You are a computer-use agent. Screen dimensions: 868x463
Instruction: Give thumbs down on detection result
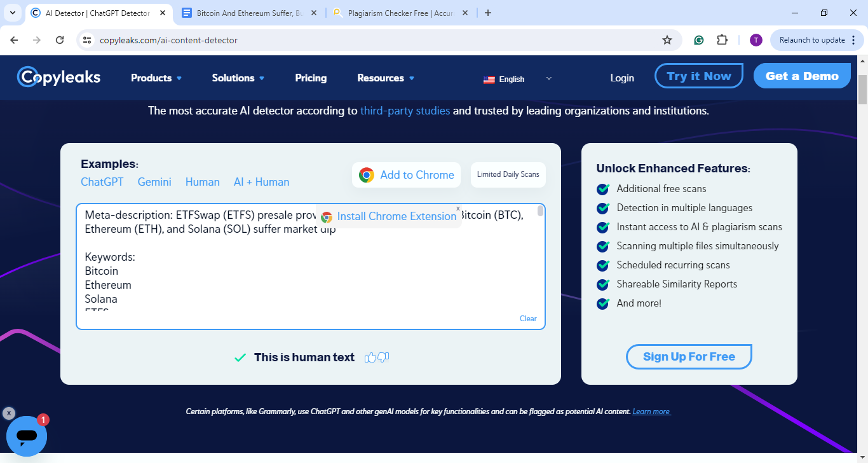383,357
